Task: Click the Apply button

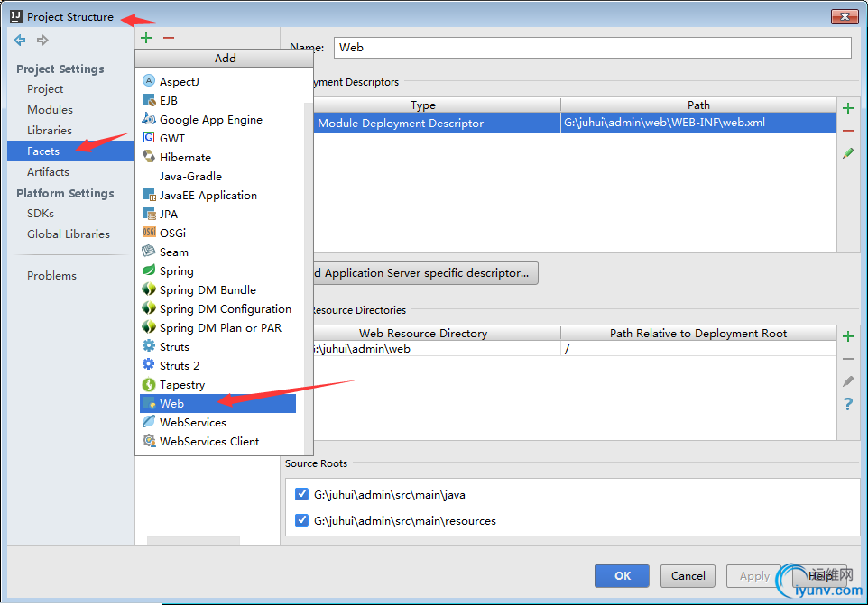Action: pos(754,575)
